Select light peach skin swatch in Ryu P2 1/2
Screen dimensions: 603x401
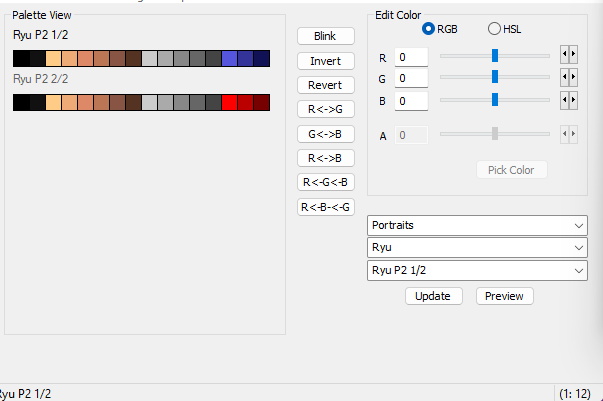tap(53, 58)
